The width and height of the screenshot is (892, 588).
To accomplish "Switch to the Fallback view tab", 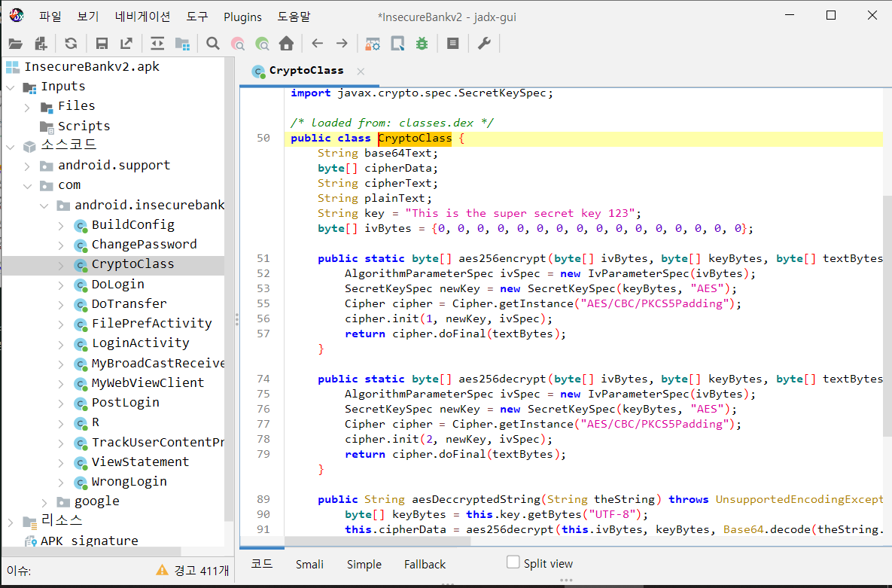I will [x=425, y=564].
